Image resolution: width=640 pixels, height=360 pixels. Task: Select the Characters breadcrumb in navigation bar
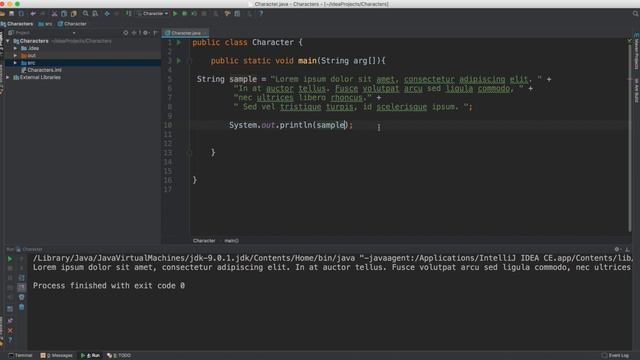[x=17, y=24]
